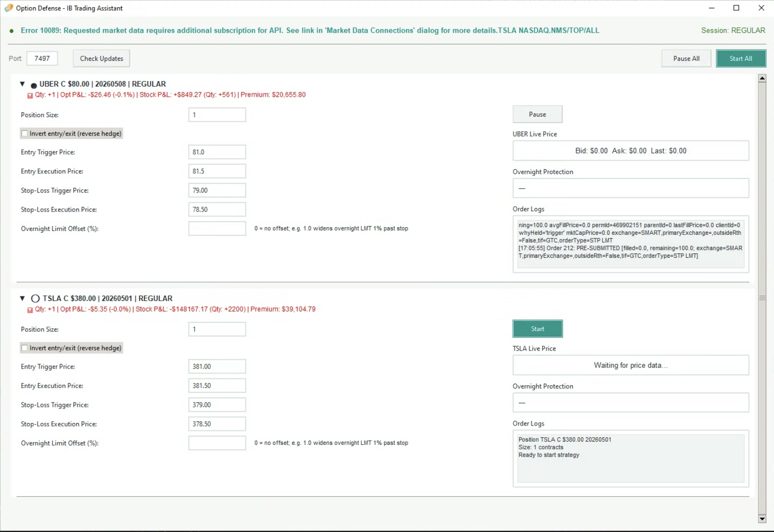This screenshot has height=532, width=774.
Task: Click the TSLA Live Price label
Action: pos(534,349)
